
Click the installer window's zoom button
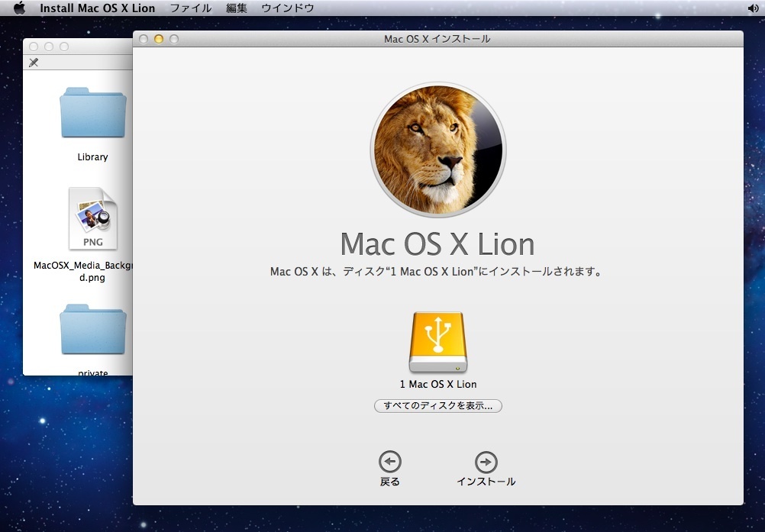[x=174, y=39]
